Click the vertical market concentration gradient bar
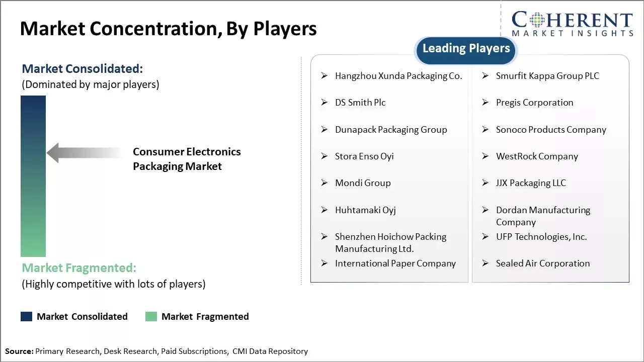Viewport: 644px width, 362px height. pos(33,176)
